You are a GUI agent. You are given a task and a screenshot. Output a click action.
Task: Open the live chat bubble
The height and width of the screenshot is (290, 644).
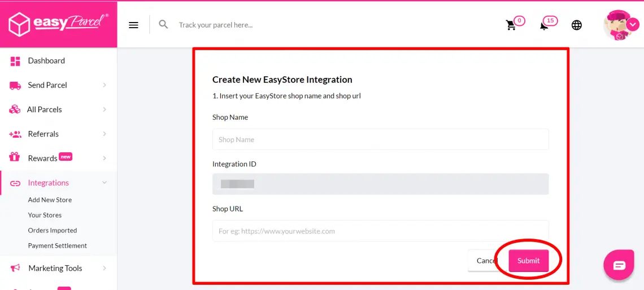[x=619, y=265]
